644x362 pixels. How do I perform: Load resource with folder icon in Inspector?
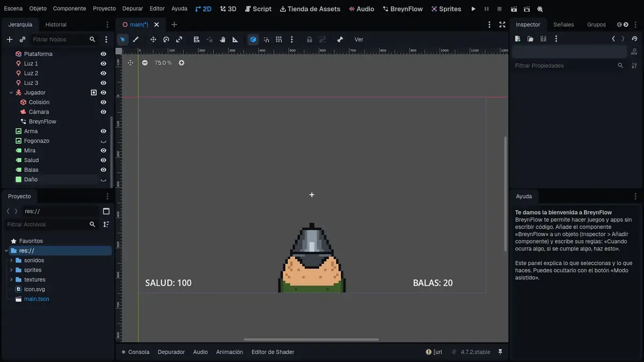[x=530, y=39]
